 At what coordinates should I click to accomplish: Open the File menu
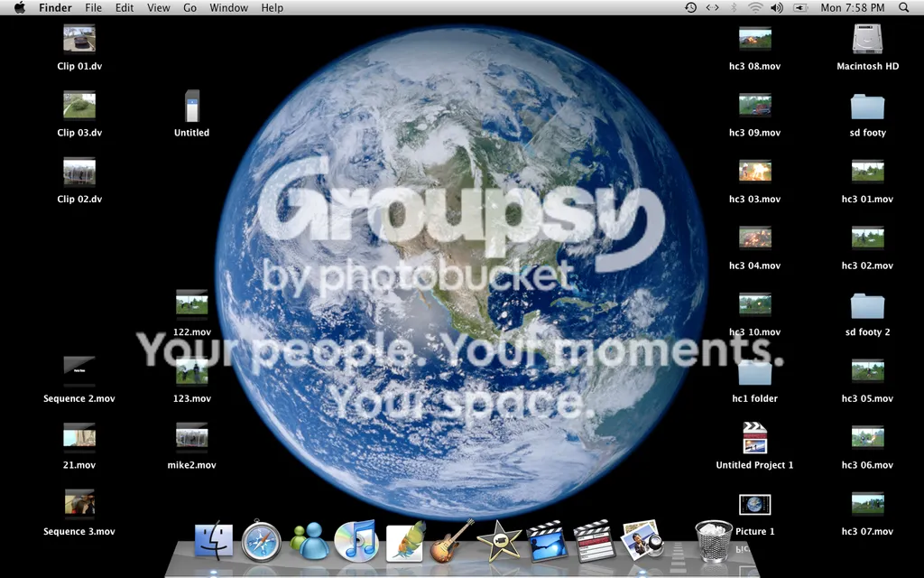pyautogui.click(x=93, y=7)
